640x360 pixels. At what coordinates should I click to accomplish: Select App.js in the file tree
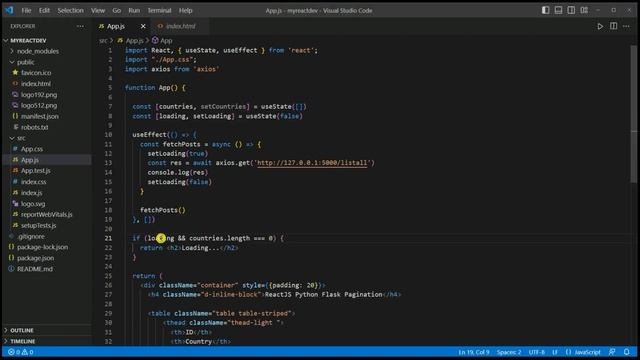coord(29,160)
